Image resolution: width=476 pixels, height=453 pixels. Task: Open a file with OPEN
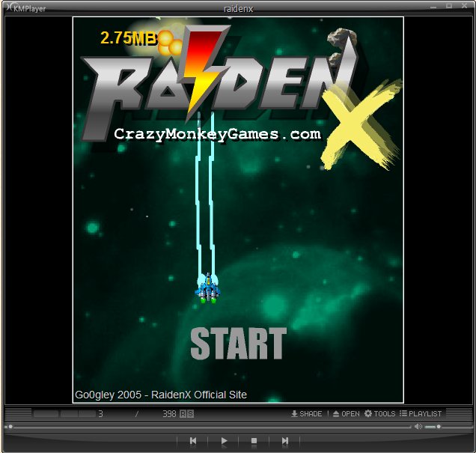(346, 413)
